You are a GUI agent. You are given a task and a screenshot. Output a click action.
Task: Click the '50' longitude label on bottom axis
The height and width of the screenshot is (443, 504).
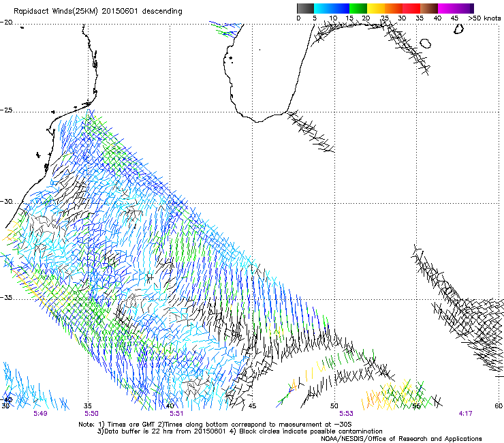coord(334,406)
